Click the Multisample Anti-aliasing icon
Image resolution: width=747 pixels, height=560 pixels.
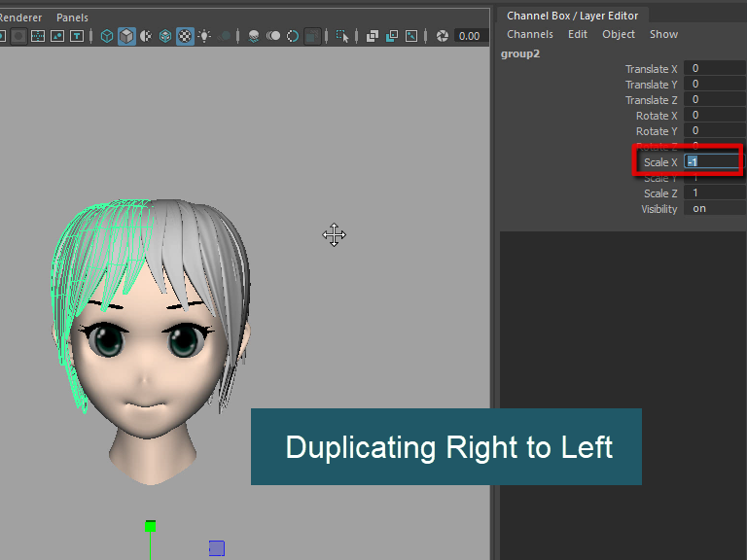293,36
